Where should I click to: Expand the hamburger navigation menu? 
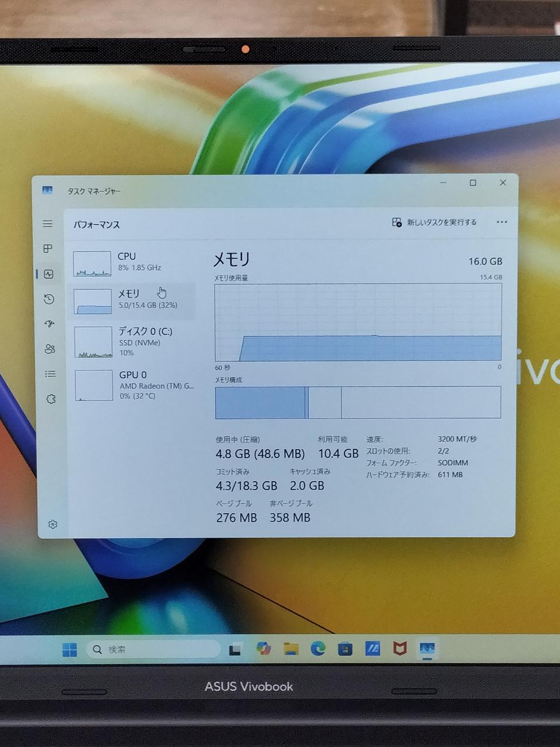pos(48,224)
